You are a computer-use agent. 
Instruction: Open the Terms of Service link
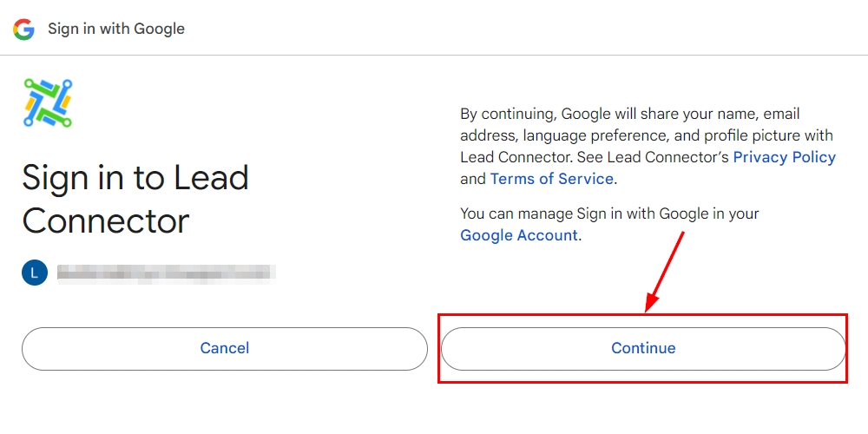click(551, 179)
